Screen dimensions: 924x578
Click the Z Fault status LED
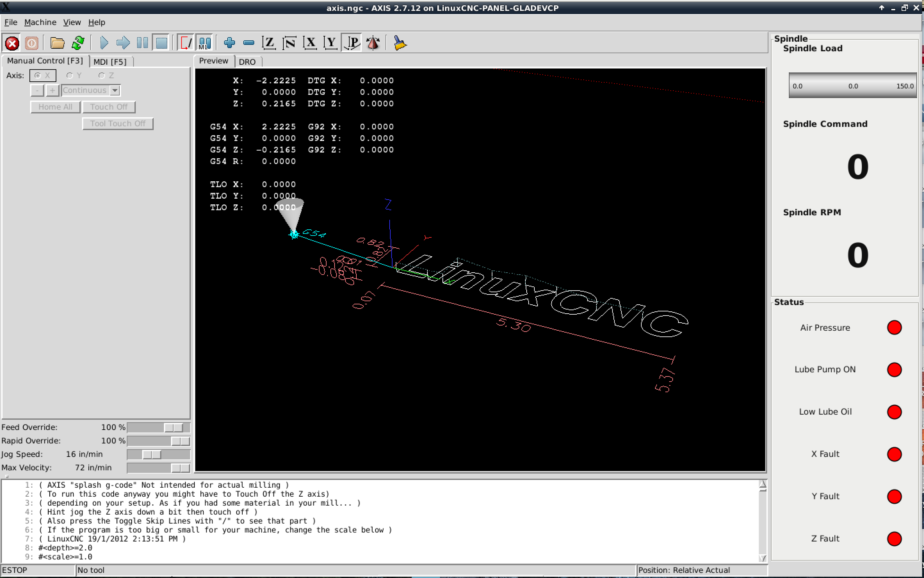pos(894,539)
